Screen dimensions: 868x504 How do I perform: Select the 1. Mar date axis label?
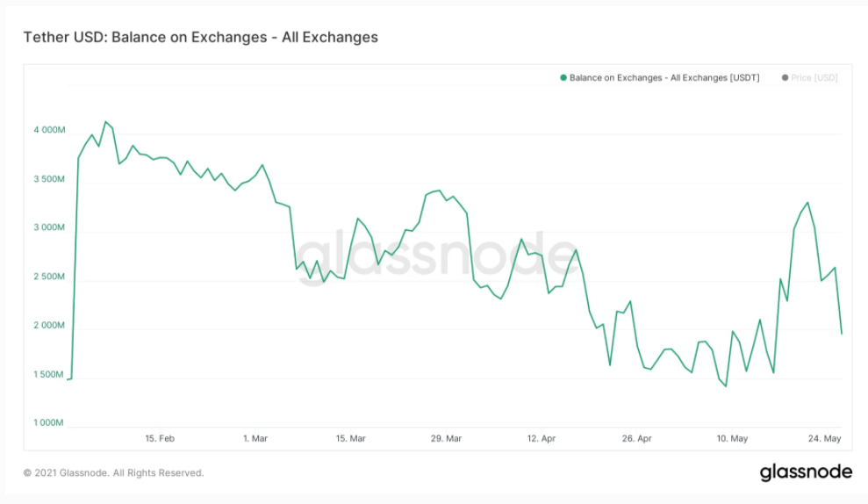(x=255, y=439)
